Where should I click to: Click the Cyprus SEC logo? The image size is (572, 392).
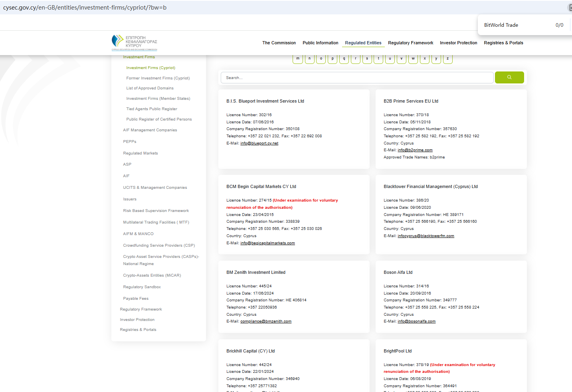134,43
